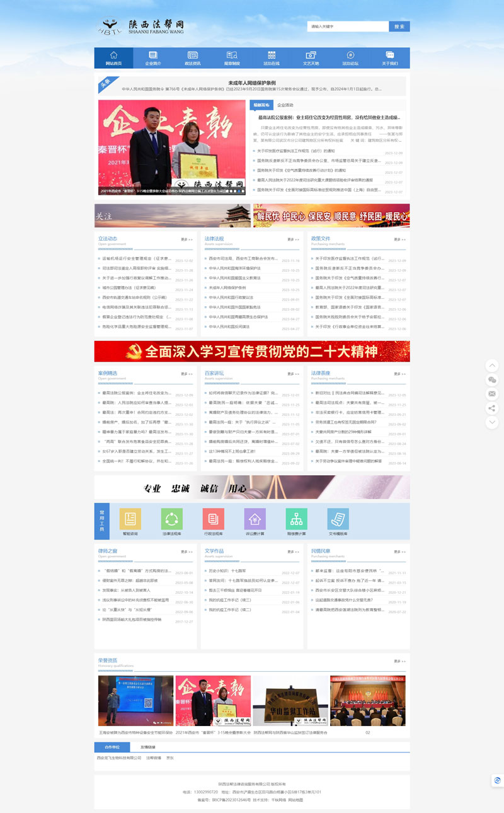Expand 更多 in 法律法规 section
Image resolution: width=504 pixels, height=813 pixels.
pos(294,239)
